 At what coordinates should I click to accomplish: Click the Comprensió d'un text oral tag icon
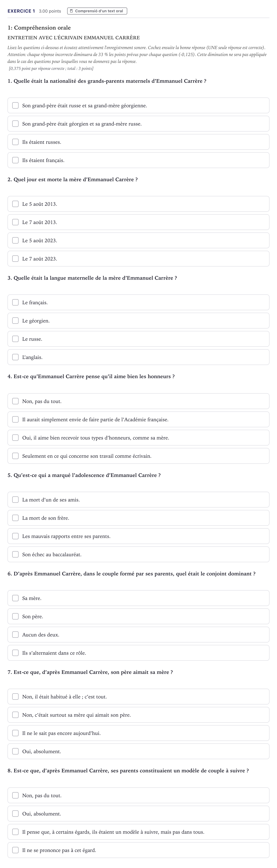pyautogui.click(x=71, y=11)
